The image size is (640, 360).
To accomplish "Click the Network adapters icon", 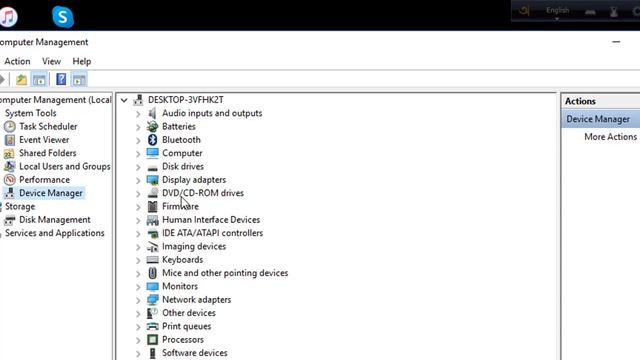I will pyautogui.click(x=152, y=300).
